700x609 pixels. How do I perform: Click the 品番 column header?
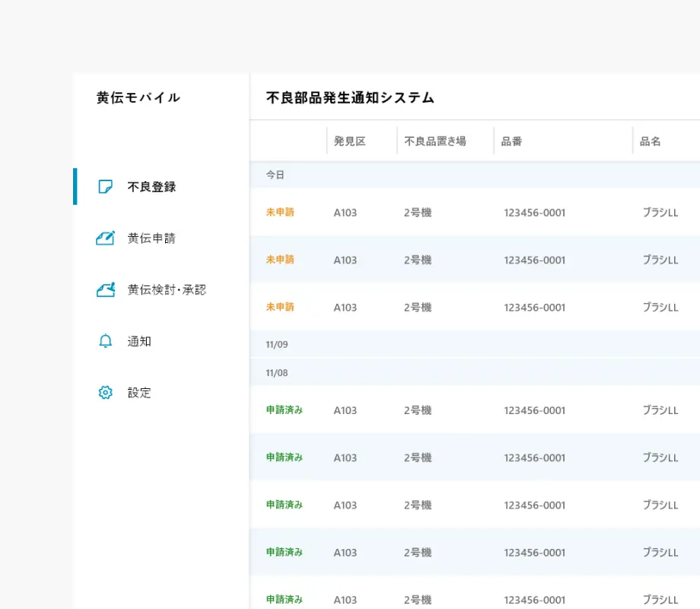click(x=512, y=142)
